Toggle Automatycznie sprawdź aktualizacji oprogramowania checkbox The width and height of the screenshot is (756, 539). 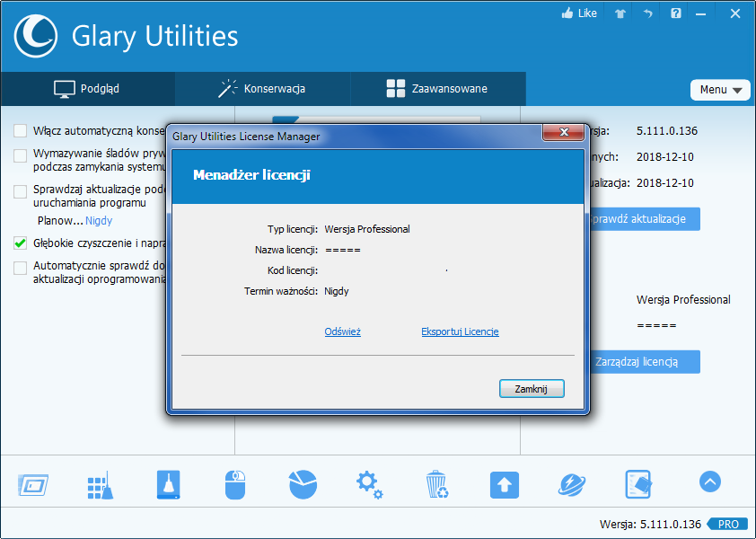pos(21,268)
